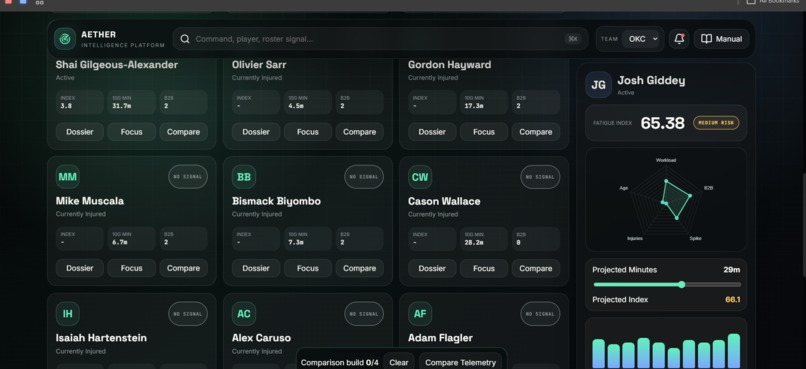
Task: Compare Shai Gilgeous-Alexander
Action: pyautogui.click(x=184, y=132)
